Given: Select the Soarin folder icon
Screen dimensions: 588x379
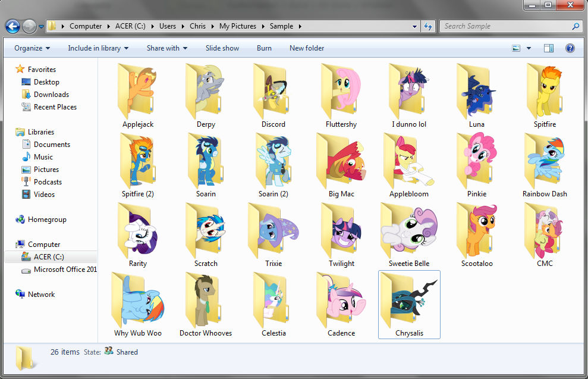Looking at the screenshot, I should tap(206, 161).
